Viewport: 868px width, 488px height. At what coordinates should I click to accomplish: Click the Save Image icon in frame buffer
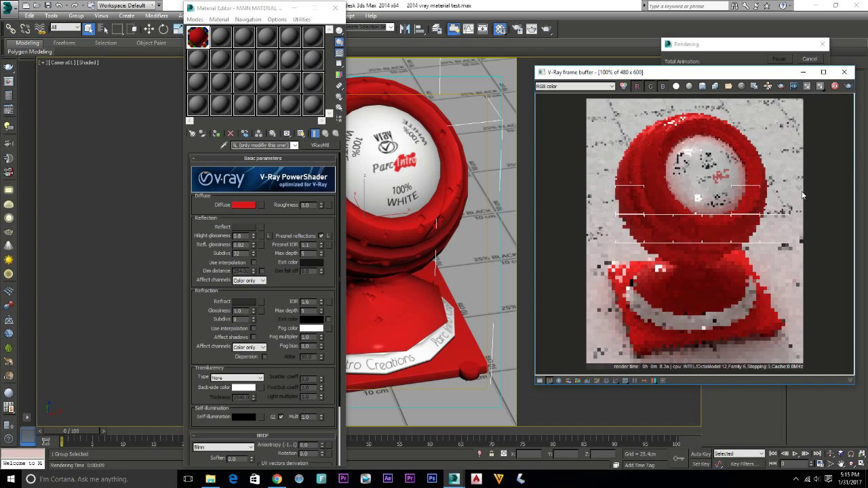coord(703,86)
